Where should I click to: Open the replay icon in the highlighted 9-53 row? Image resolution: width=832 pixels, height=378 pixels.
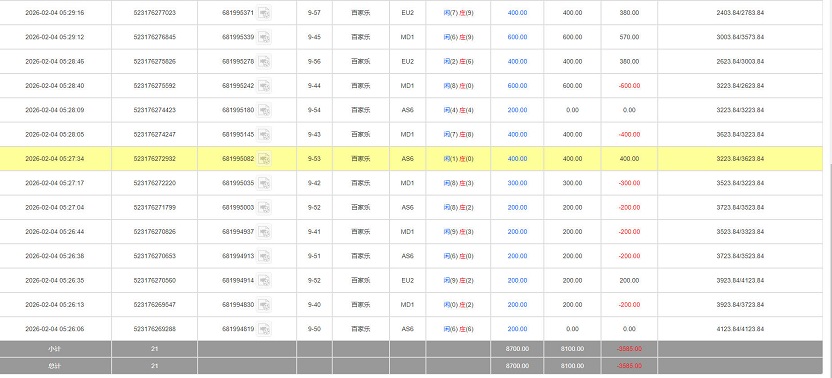pyautogui.click(x=264, y=158)
